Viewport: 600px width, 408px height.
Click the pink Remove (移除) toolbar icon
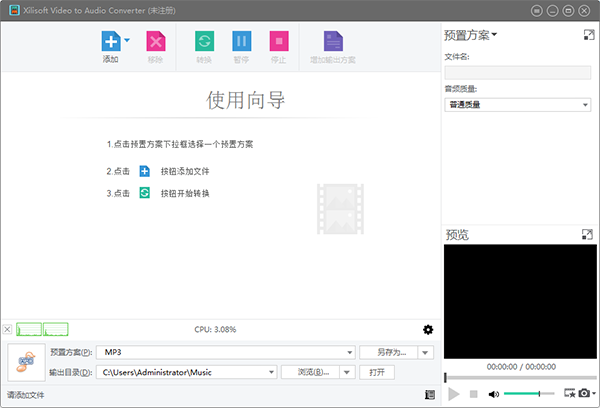pyautogui.click(x=156, y=41)
